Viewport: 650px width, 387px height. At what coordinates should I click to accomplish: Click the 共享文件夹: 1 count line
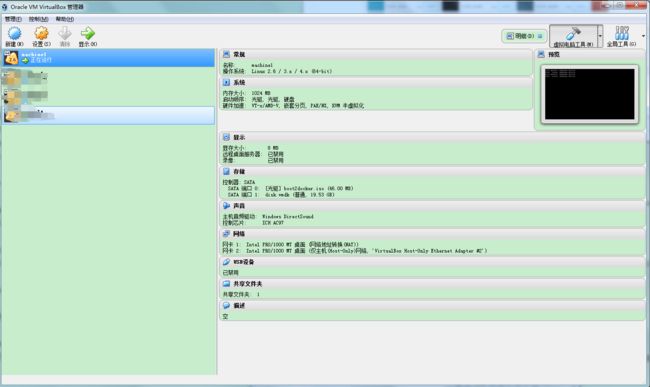(241, 294)
